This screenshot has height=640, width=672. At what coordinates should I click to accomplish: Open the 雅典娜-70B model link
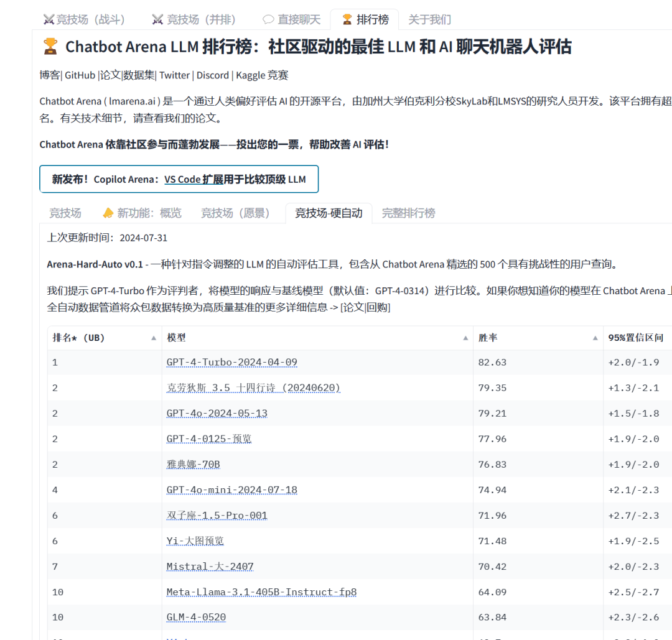(x=193, y=465)
